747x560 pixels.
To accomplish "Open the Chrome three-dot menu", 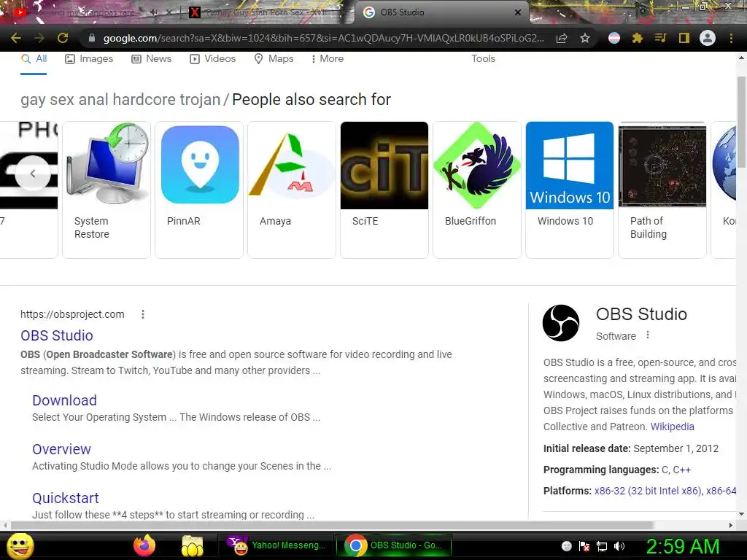I will click(731, 38).
